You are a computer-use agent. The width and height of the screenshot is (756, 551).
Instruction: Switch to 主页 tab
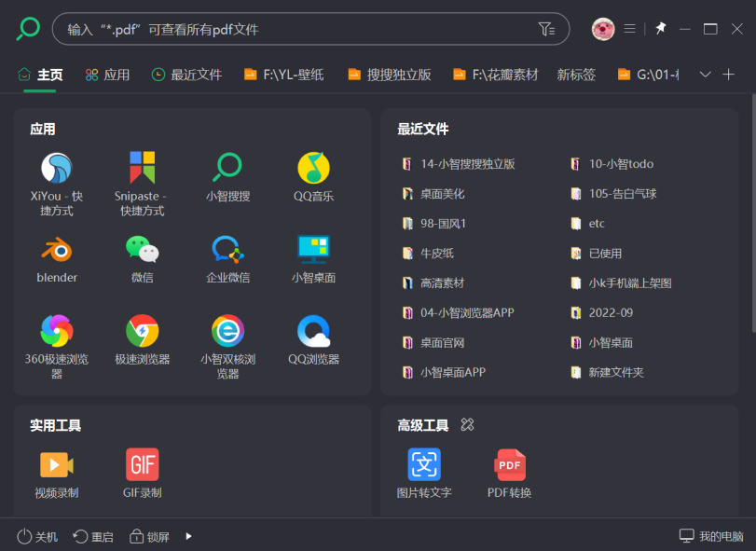coord(40,75)
